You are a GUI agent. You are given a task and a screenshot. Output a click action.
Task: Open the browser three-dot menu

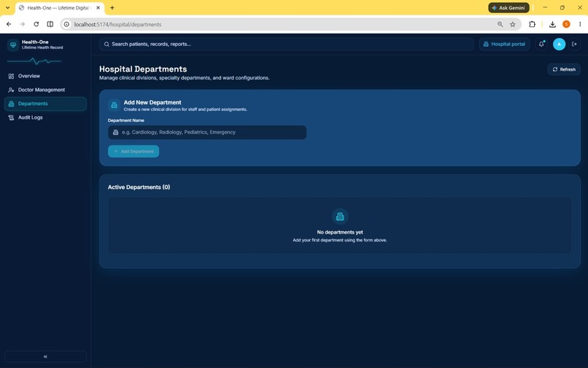tap(580, 24)
